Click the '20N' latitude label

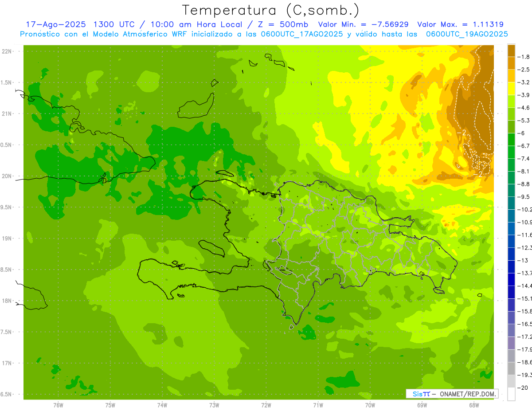pos(7,176)
